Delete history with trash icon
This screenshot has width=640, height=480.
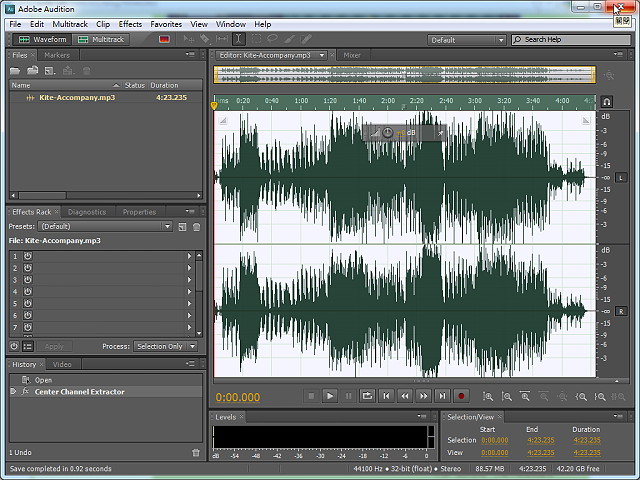click(196, 452)
